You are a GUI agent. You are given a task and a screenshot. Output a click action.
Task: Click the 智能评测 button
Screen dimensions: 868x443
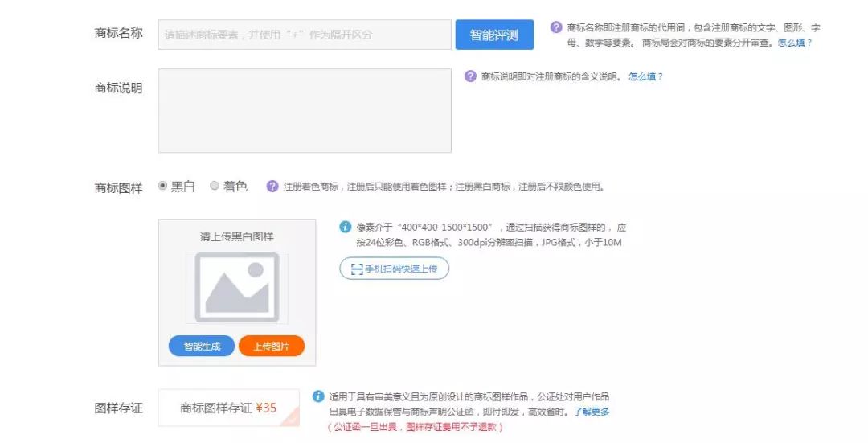494,35
